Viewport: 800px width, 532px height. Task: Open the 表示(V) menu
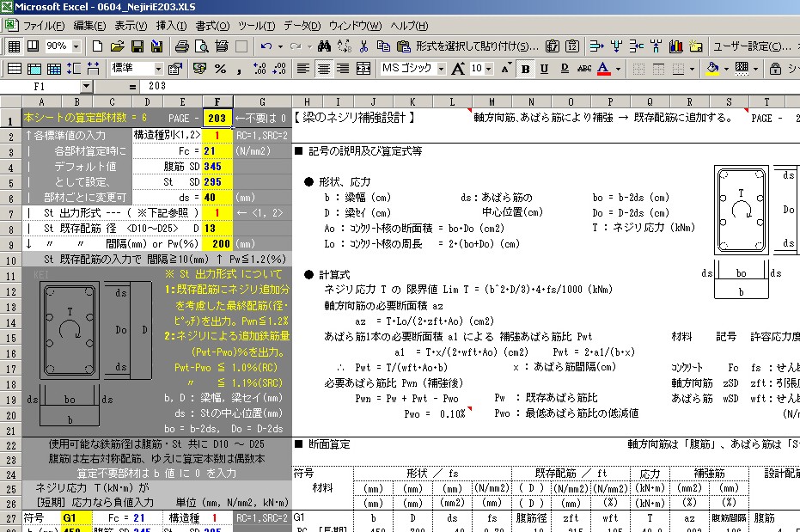point(131,26)
